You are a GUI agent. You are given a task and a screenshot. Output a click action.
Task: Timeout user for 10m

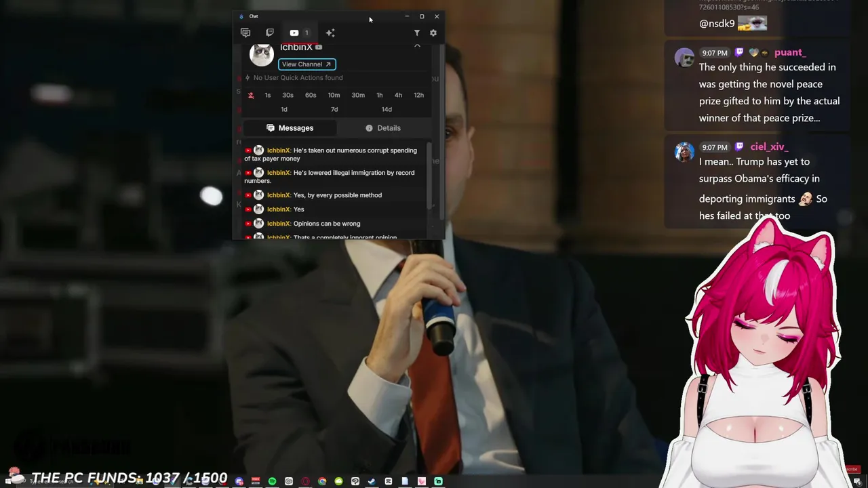(x=334, y=95)
